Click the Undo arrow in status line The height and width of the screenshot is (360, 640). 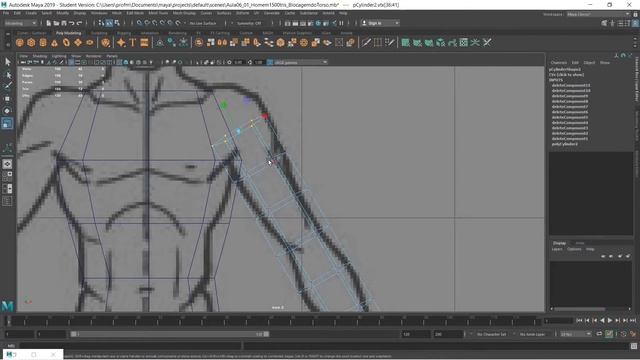coord(72,23)
